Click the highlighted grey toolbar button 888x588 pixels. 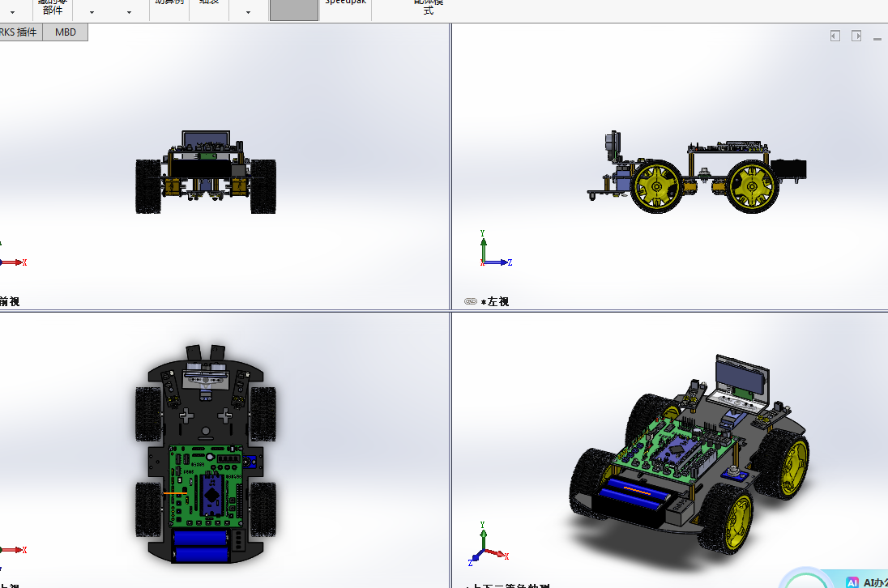(x=294, y=11)
